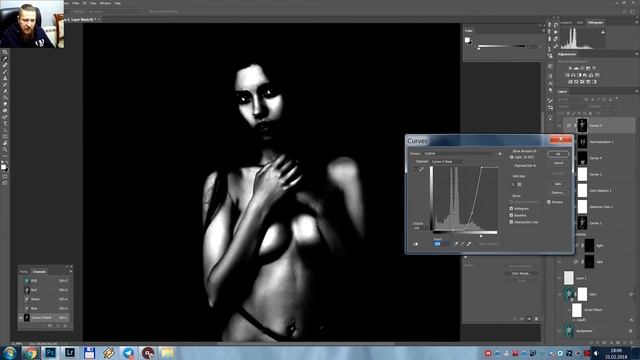Toggle visibility of Curves 5 Mask channel
Image resolution: width=640 pixels, height=360 pixels.
point(21,318)
